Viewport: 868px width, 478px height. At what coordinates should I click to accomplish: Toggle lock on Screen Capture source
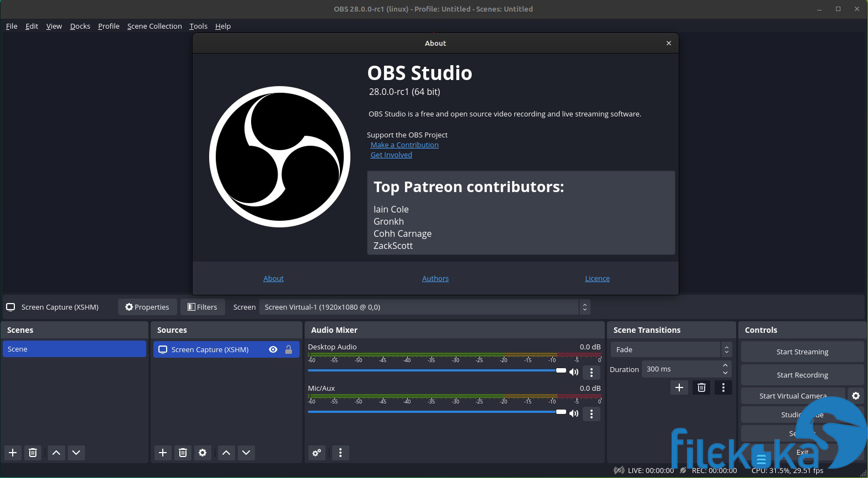[289, 349]
